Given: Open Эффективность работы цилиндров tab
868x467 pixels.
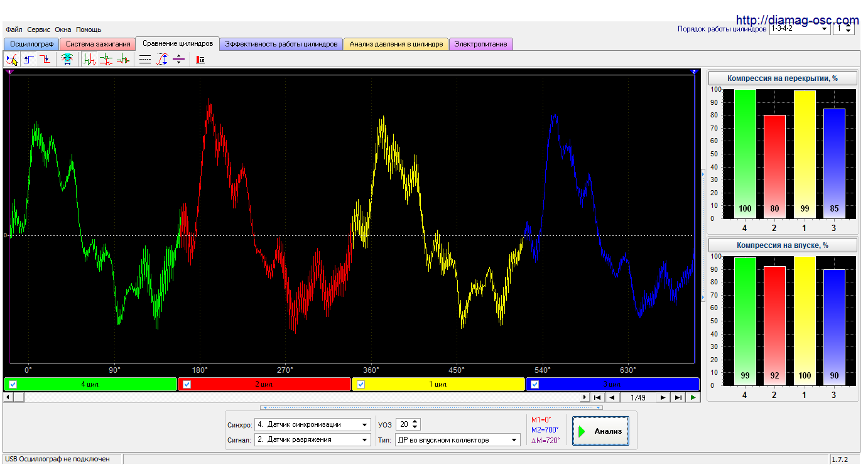Looking at the screenshot, I should click(281, 44).
